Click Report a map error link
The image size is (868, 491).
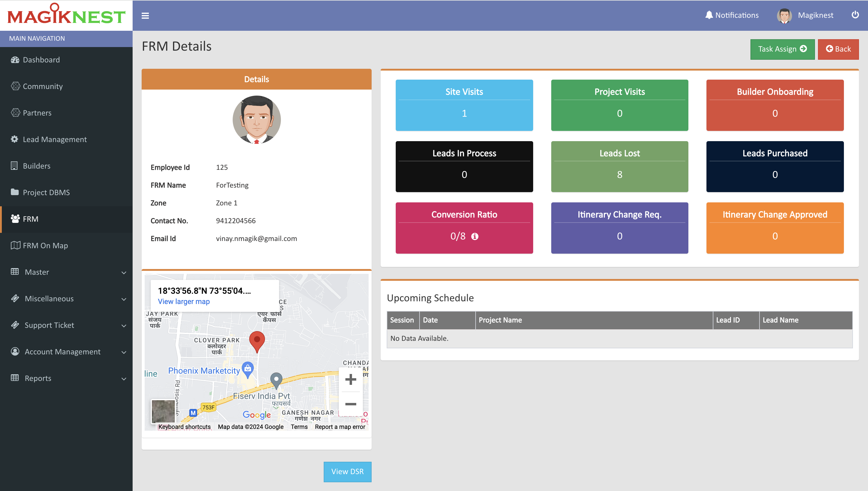(x=340, y=426)
